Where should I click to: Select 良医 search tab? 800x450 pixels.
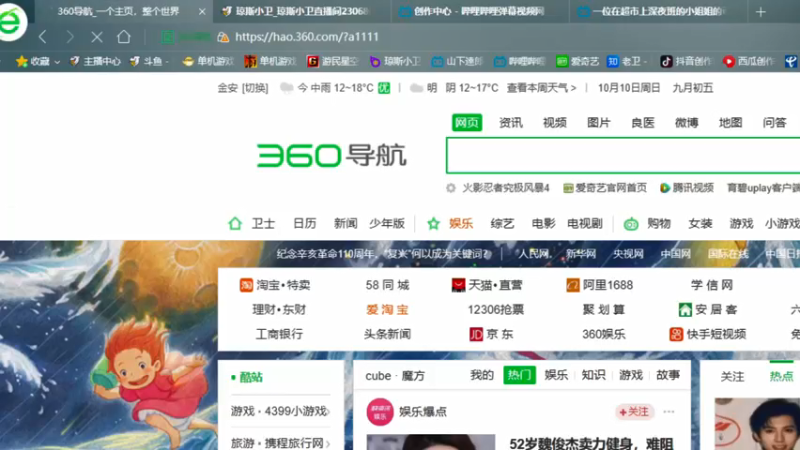[x=642, y=122]
